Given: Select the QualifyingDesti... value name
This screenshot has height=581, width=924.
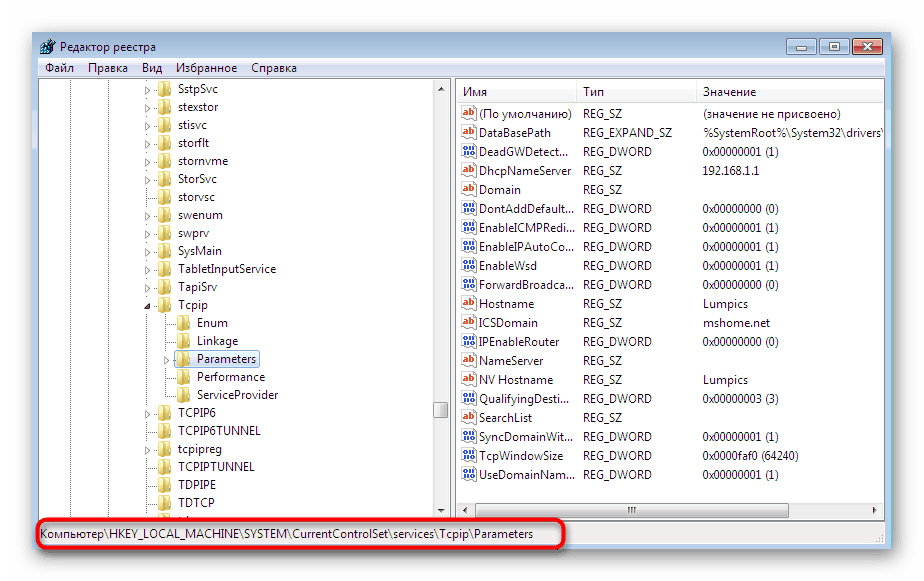Looking at the screenshot, I should click(524, 399).
